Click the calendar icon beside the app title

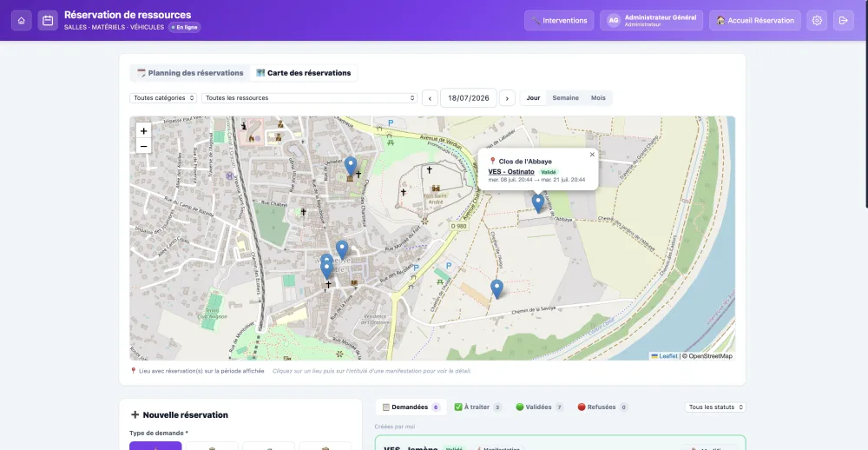48,21
